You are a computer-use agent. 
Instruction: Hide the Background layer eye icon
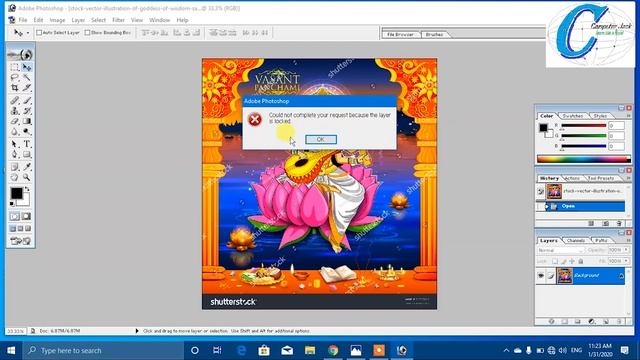click(x=541, y=276)
